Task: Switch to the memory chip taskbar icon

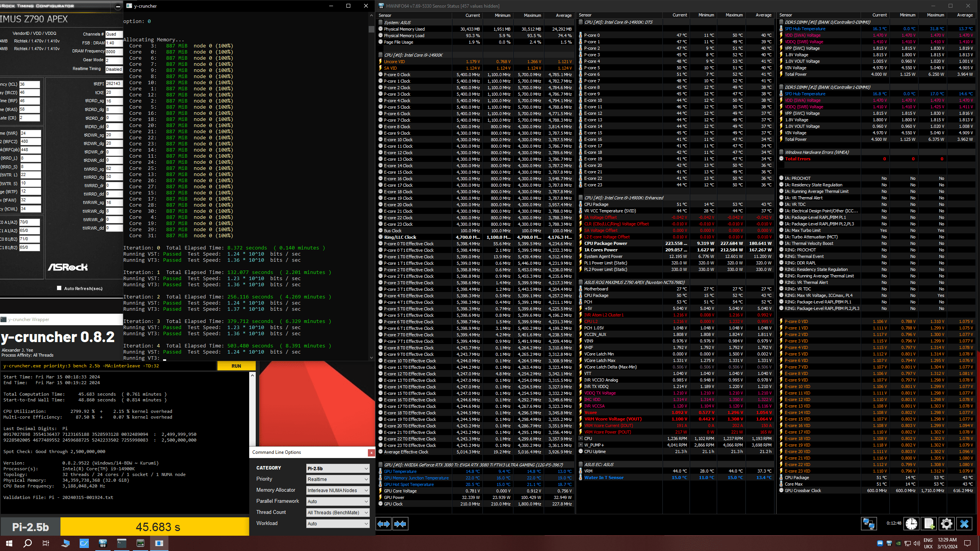Action: (x=140, y=543)
